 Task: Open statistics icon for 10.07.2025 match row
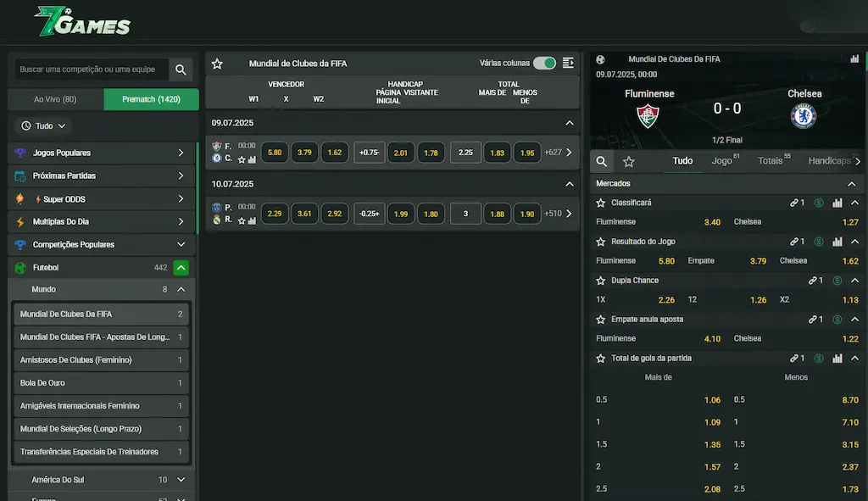coord(252,220)
